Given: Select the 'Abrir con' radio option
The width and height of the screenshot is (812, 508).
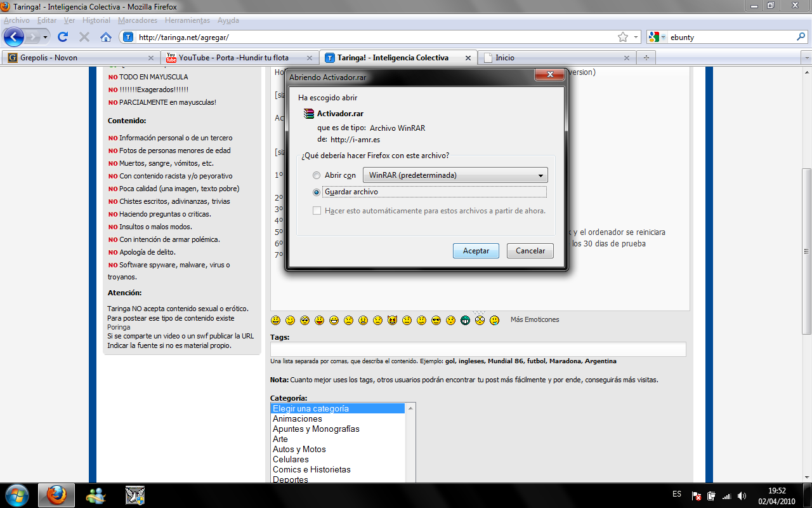Looking at the screenshot, I should click(317, 175).
